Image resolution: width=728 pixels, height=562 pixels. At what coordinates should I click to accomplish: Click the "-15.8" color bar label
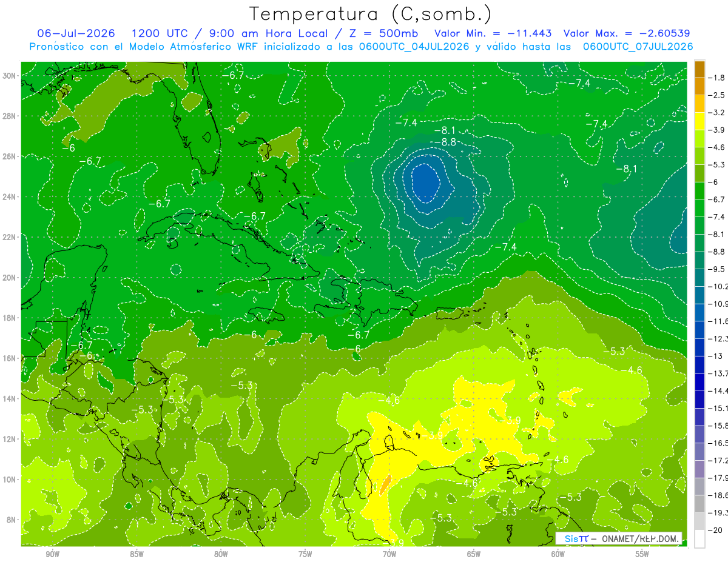(x=718, y=426)
